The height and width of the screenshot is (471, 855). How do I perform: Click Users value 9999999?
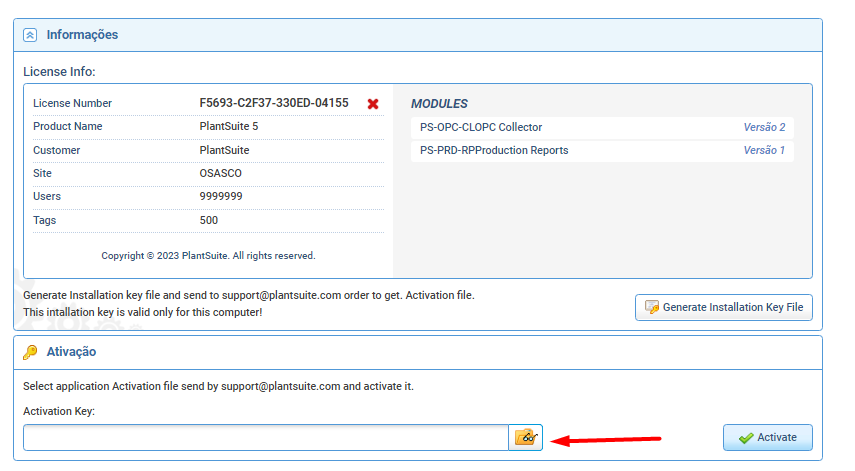click(221, 196)
